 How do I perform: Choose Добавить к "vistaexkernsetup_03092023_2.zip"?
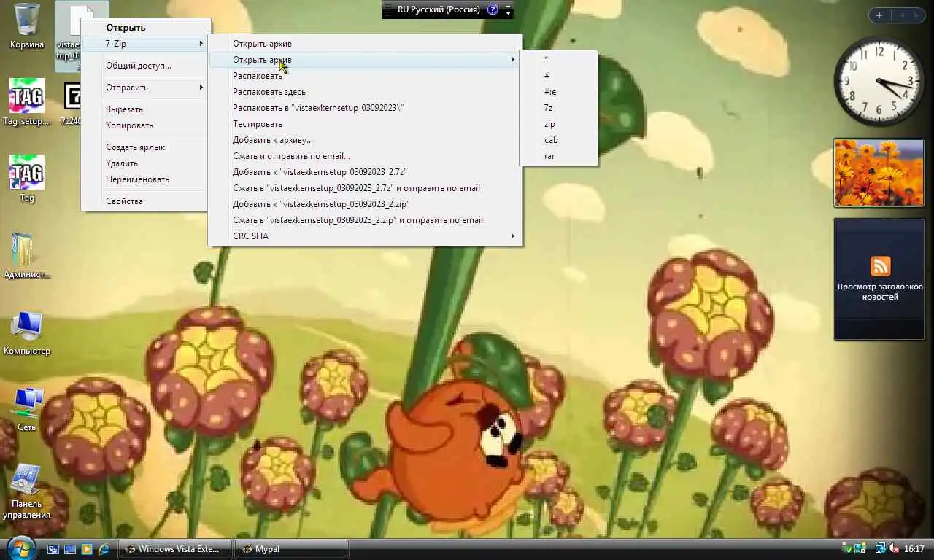point(366,204)
